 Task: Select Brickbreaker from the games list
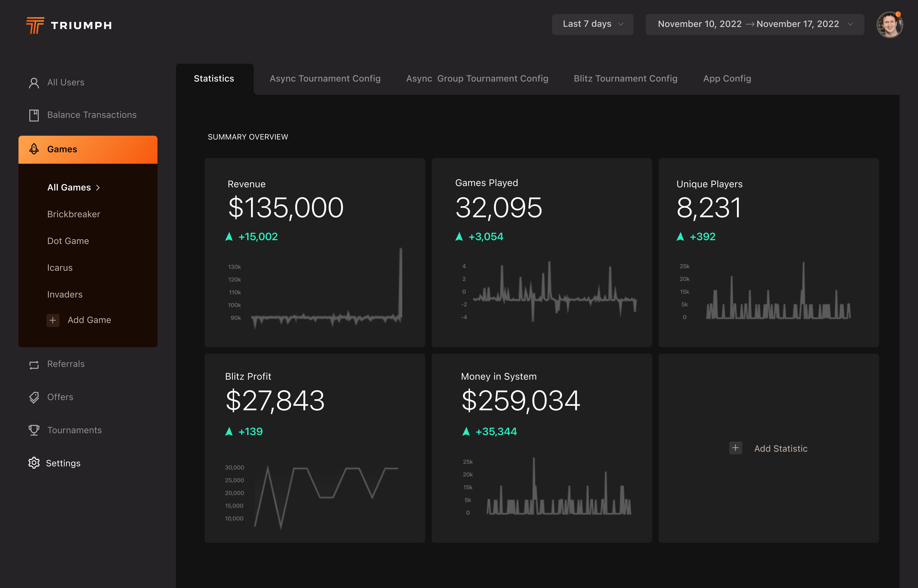pyautogui.click(x=73, y=214)
